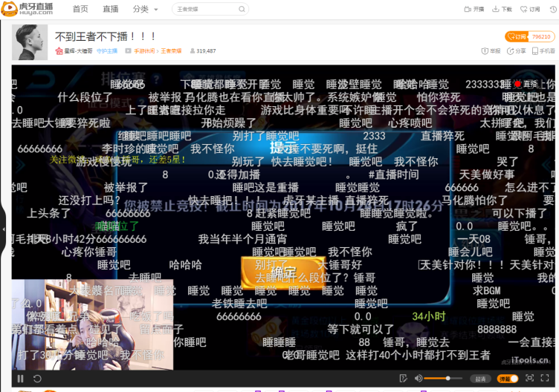Screen dimensions: 559x392
Task: Reload the stream with refresh icon
Action: (x=37, y=379)
